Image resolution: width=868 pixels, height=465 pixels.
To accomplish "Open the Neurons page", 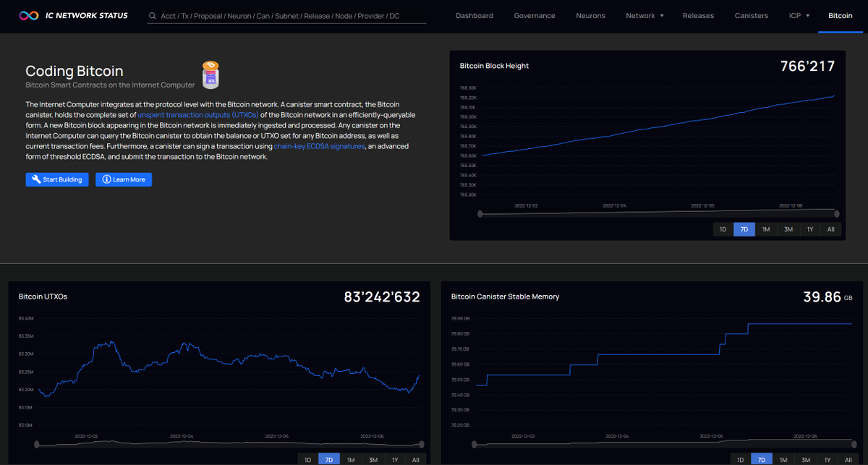I will [591, 16].
